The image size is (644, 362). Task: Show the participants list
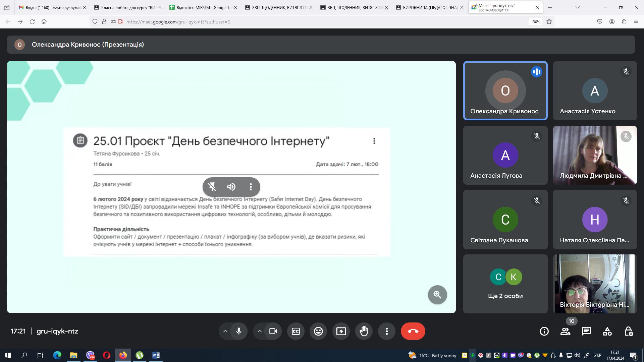point(565,331)
